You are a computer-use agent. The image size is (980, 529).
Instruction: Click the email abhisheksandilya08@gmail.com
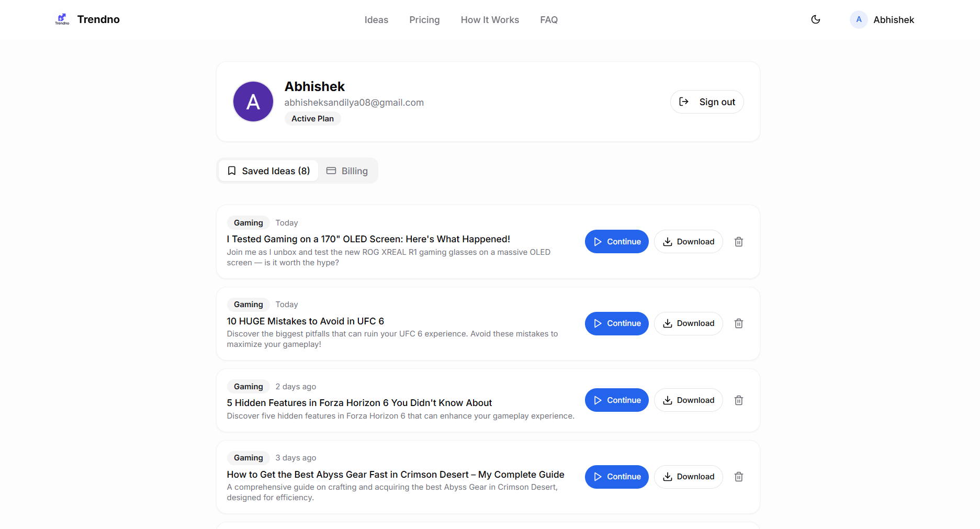point(354,103)
